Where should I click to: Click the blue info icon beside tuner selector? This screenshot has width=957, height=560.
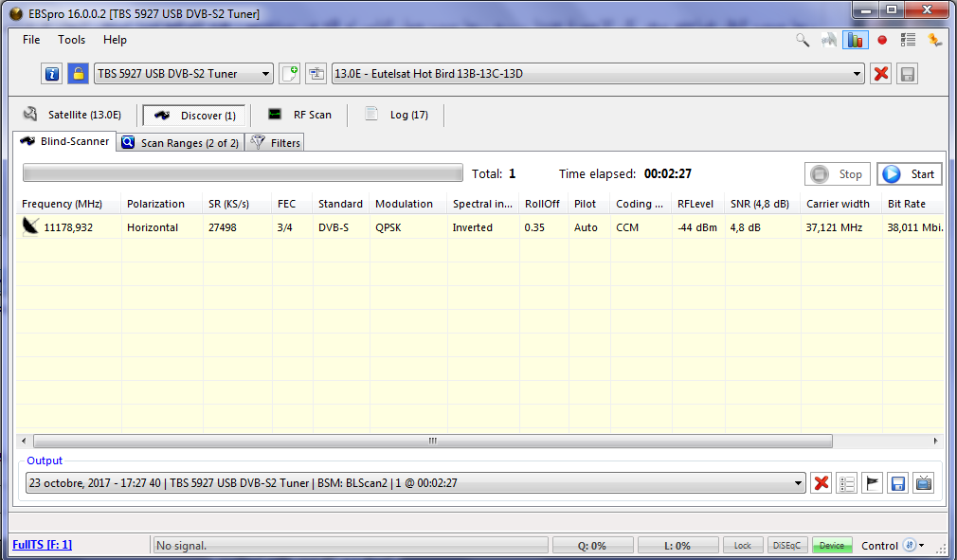click(52, 74)
